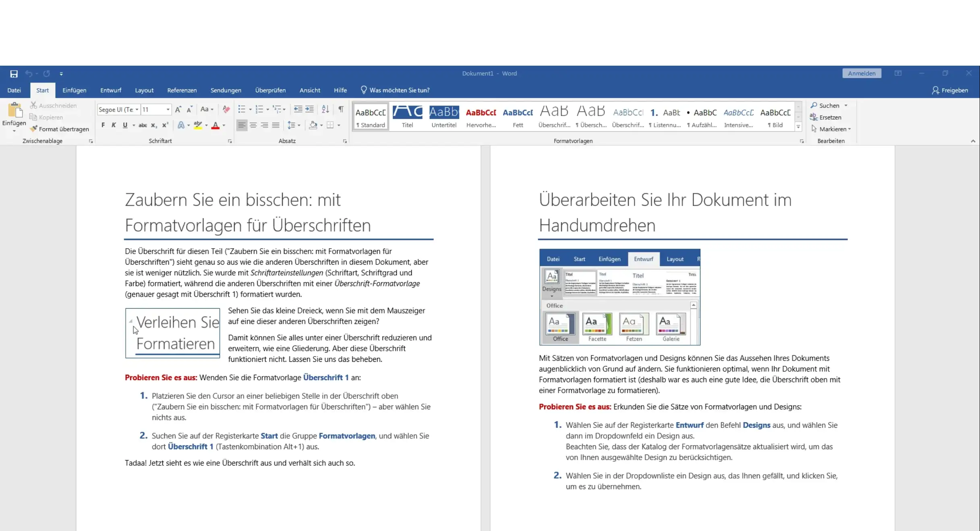
Task: Show paragraph marks with the pilcrow icon
Action: coord(341,109)
